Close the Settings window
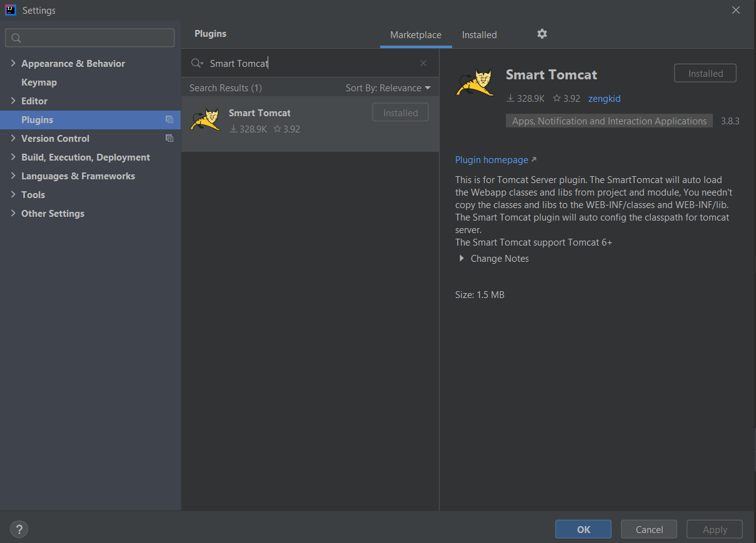756x543 pixels. (736, 10)
